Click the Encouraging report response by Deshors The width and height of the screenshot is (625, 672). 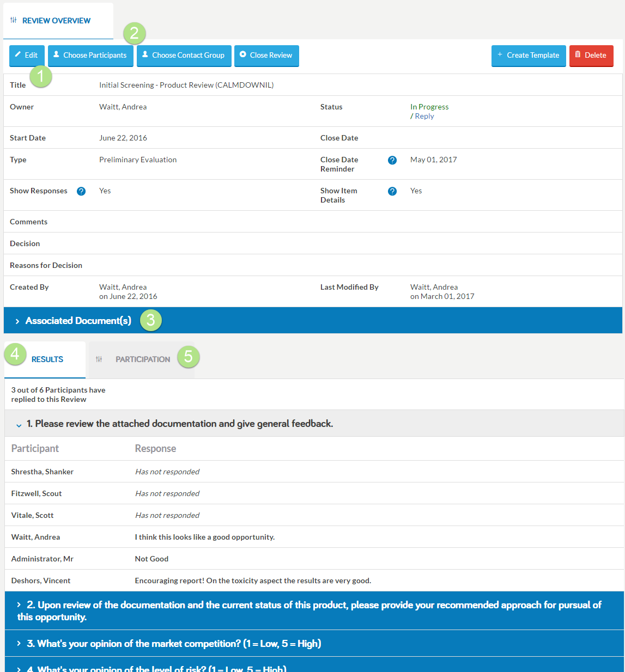(253, 581)
